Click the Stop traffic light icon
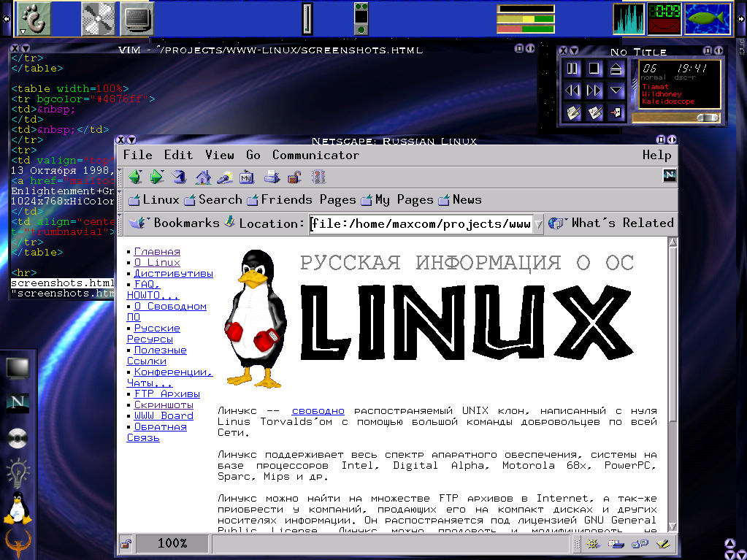This screenshot has height=560, width=747. 318,177
